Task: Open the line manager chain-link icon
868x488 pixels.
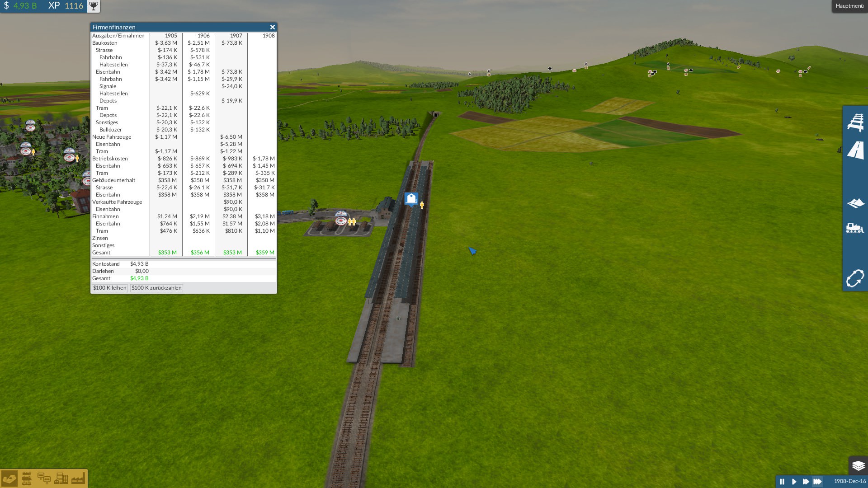Action: click(855, 278)
